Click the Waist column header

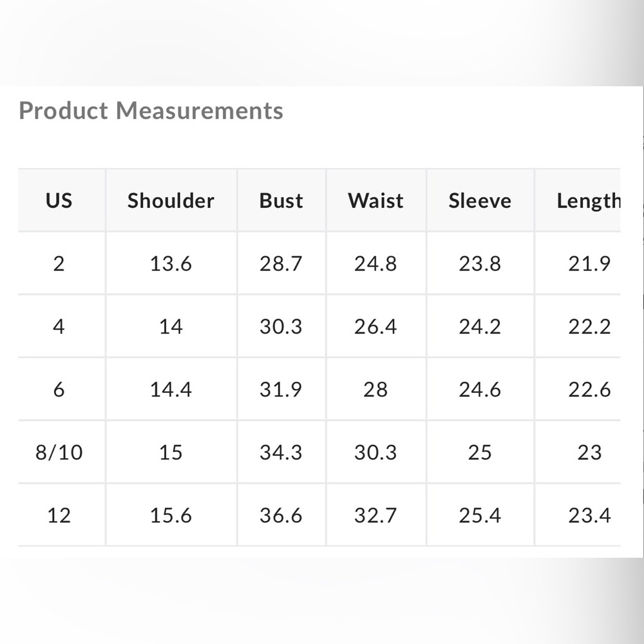click(375, 201)
